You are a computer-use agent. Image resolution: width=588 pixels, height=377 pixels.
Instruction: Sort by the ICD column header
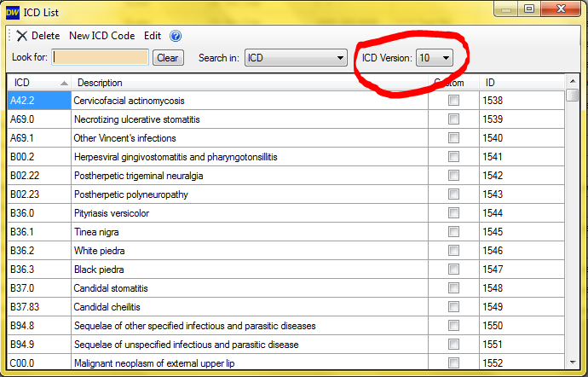click(x=39, y=83)
